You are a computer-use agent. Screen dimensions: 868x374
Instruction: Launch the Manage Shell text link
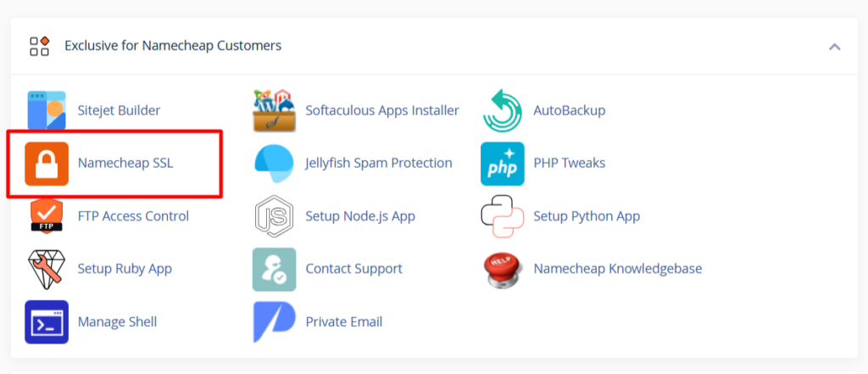(117, 322)
